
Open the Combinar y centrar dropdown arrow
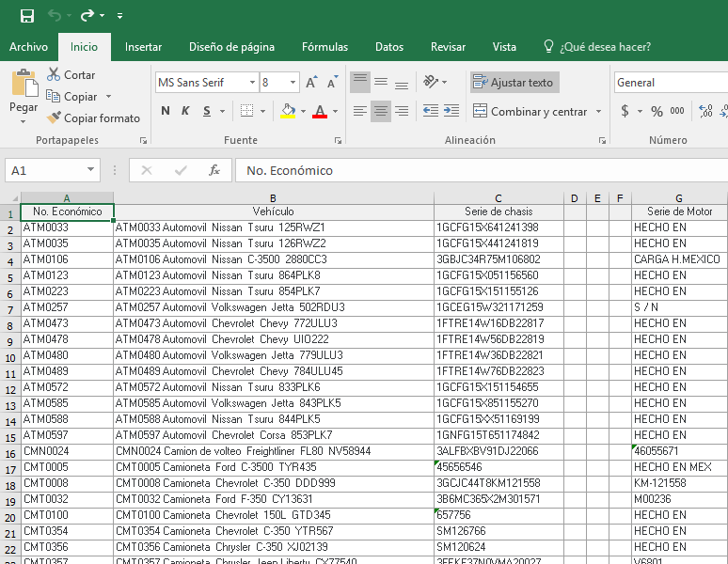coord(598,112)
